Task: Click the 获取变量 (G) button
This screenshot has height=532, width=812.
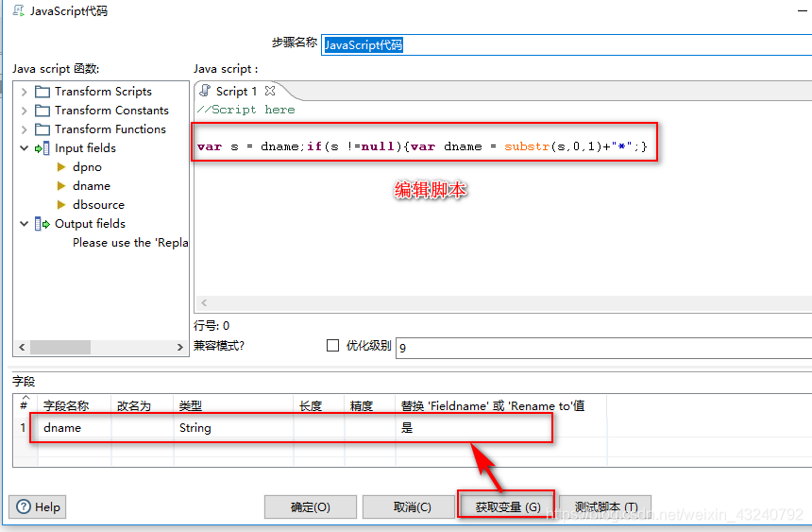Action: point(508,506)
